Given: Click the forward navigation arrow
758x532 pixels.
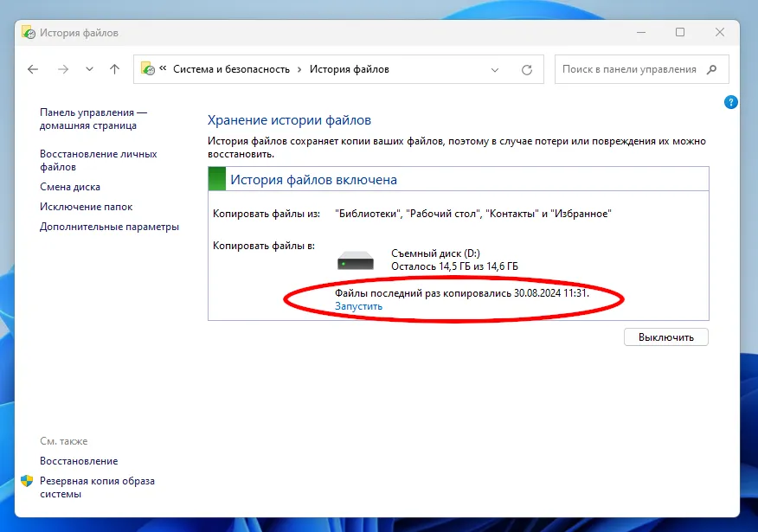Looking at the screenshot, I should click(62, 69).
